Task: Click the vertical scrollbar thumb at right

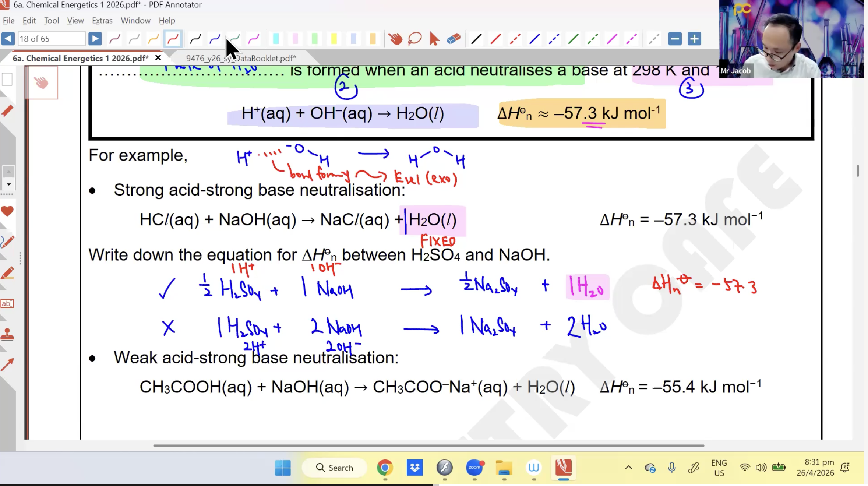Action: click(x=858, y=170)
